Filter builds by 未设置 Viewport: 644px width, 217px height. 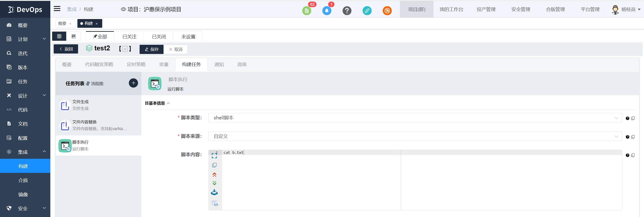(x=188, y=37)
